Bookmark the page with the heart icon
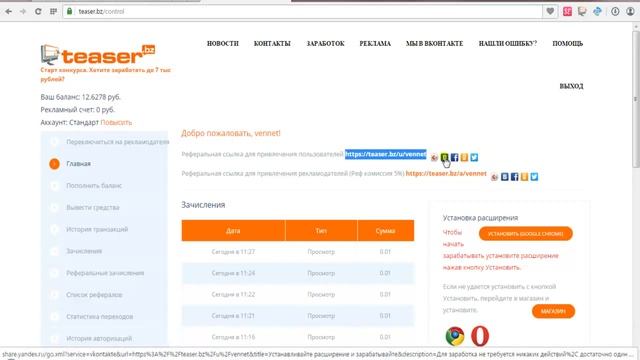 pyautogui.click(x=550, y=11)
